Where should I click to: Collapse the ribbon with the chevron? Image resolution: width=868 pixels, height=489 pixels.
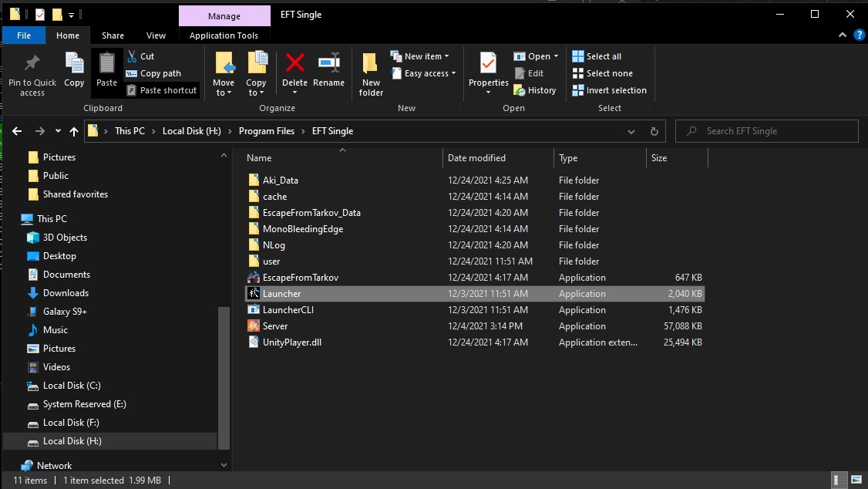point(842,35)
